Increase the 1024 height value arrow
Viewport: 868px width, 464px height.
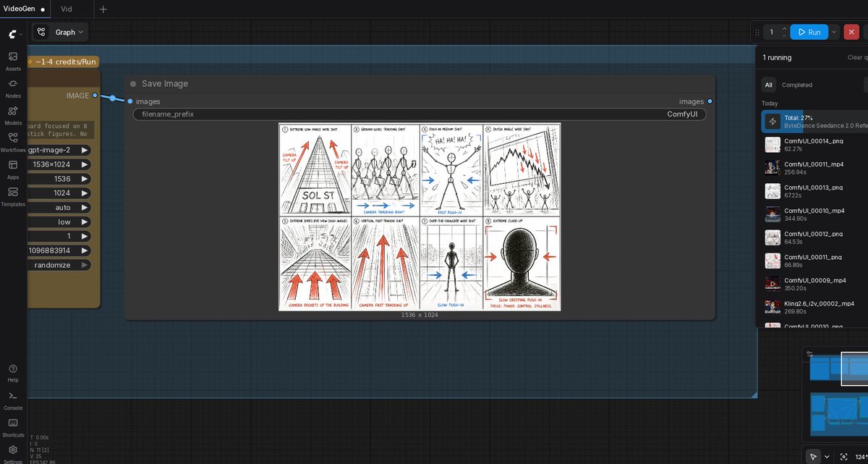85,193
